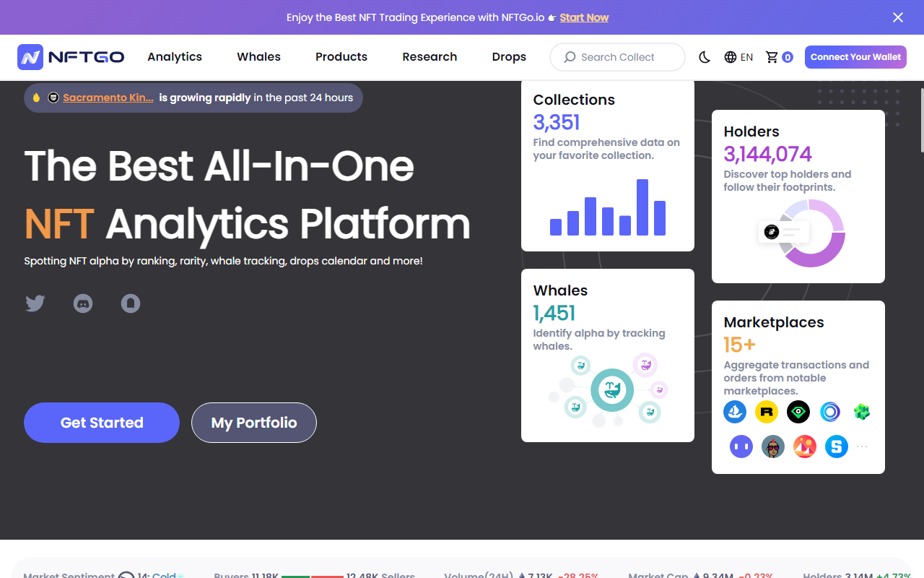924x578 pixels.
Task: Toggle dark mode with the moon icon
Action: pyautogui.click(x=704, y=56)
